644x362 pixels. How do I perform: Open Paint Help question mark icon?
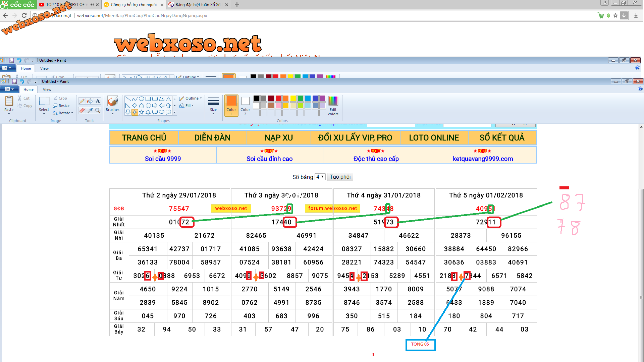click(x=640, y=89)
